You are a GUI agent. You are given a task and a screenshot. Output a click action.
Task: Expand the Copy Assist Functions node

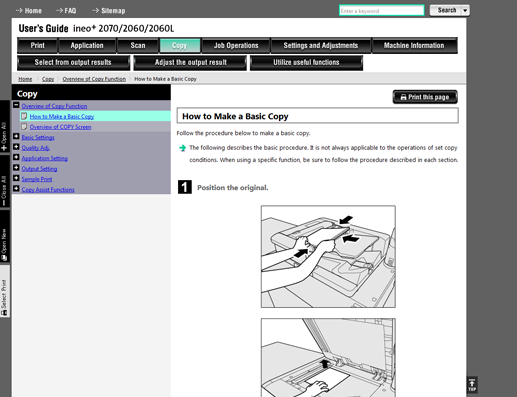point(16,189)
